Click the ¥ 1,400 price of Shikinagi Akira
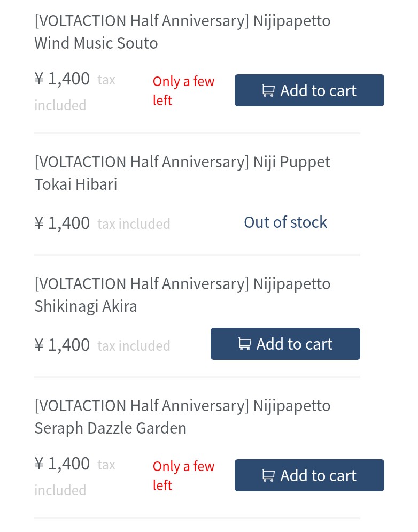418x532 pixels. pyautogui.click(x=62, y=345)
